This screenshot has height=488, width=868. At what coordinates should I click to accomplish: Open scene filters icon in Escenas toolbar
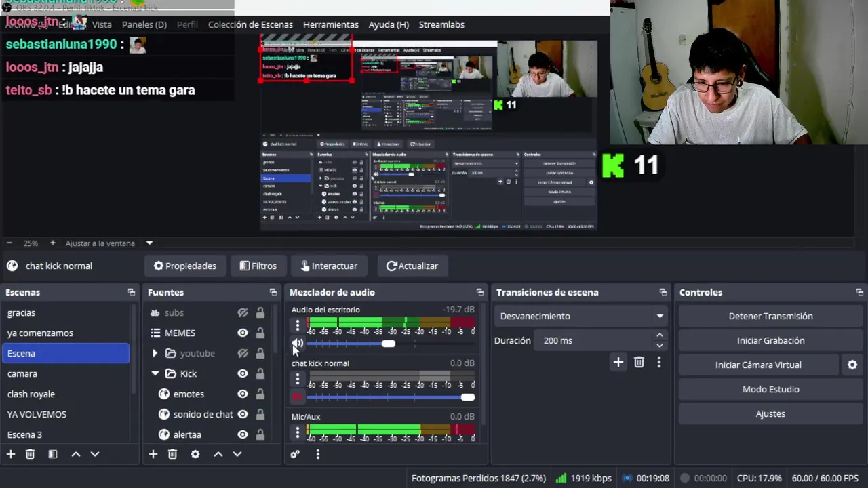(53, 454)
